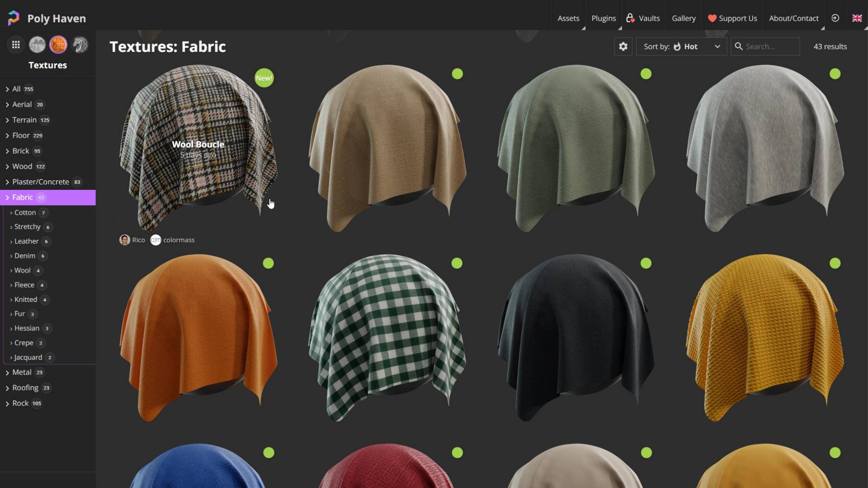Select the Jacquard subcategory
The width and height of the screenshot is (868, 488).
(32, 357)
